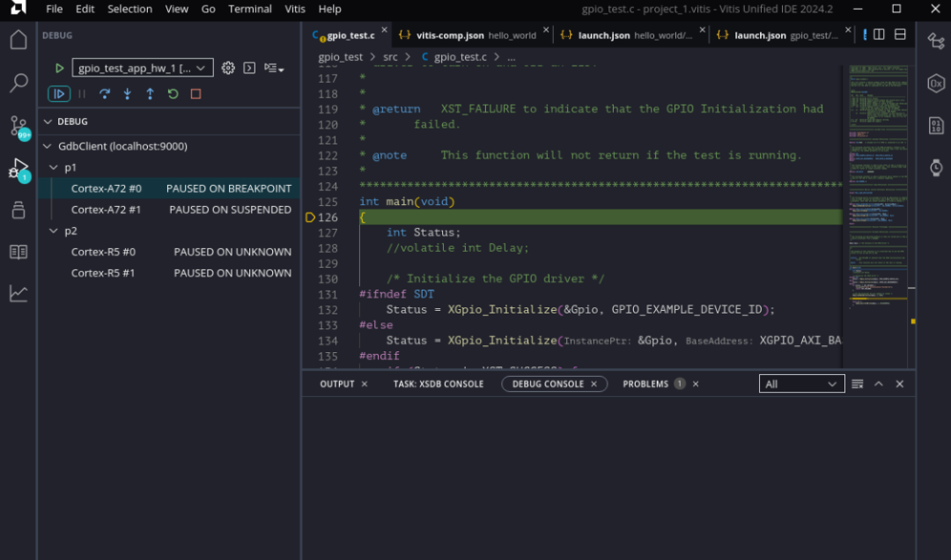This screenshot has height=560, width=951.
Task: Switch to the OUTPUT panel tab
Action: [x=337, y=384]
